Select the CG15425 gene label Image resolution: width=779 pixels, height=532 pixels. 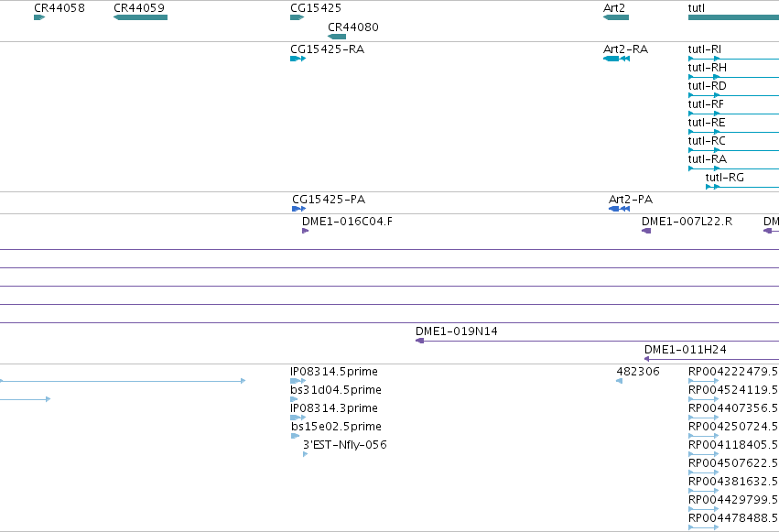[316, 8]
